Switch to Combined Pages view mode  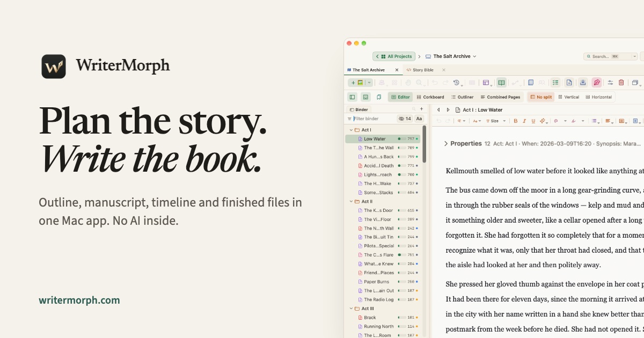tap(500, 97)
